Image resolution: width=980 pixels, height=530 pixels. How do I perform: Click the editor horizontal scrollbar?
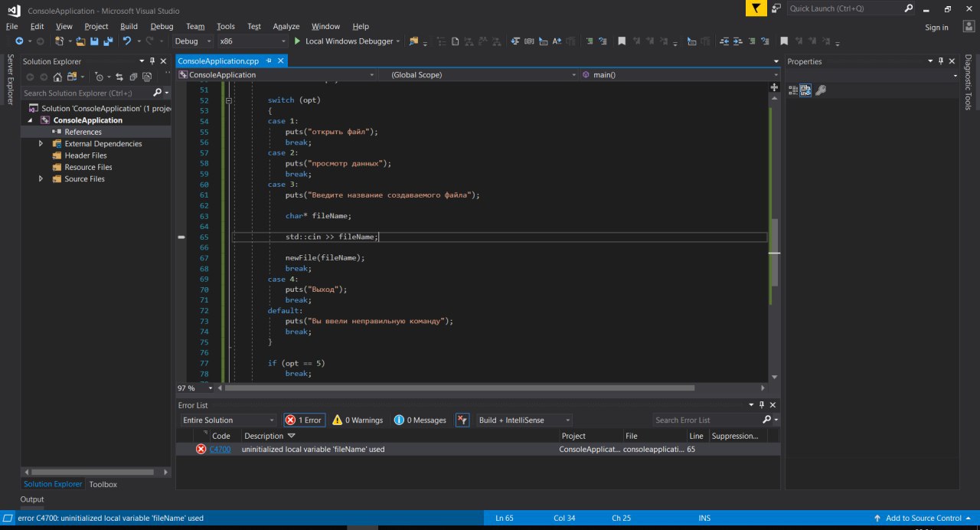459,388
